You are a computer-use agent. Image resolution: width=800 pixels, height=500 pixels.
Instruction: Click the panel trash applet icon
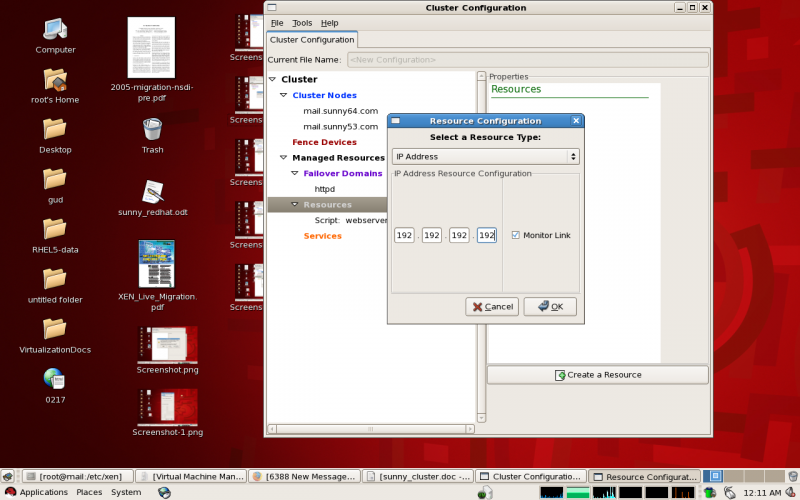coord(793,477)
